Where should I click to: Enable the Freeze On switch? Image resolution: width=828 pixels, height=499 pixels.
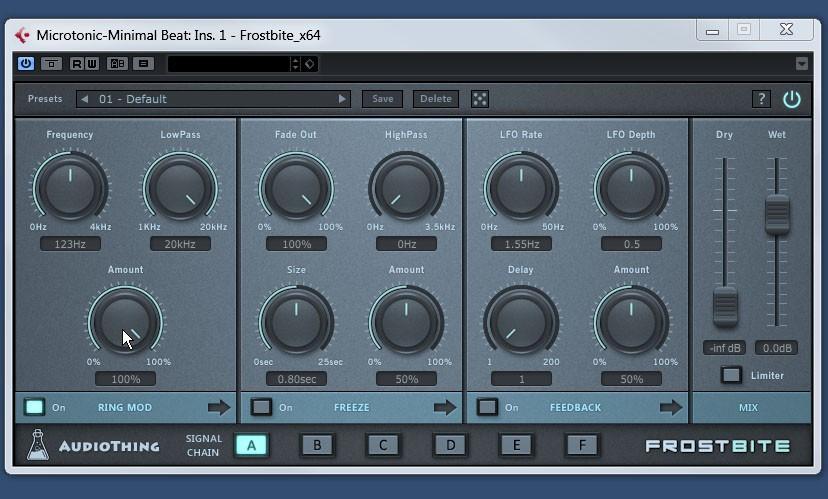point(261,407)
